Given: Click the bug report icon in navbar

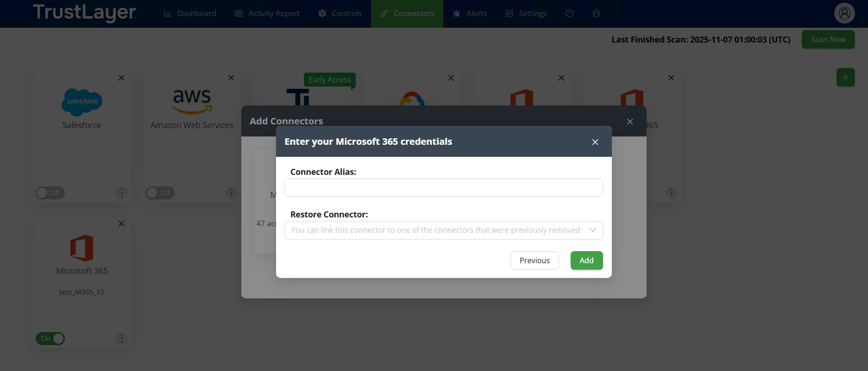Looking at the screenshot, I should coord(597,13).
